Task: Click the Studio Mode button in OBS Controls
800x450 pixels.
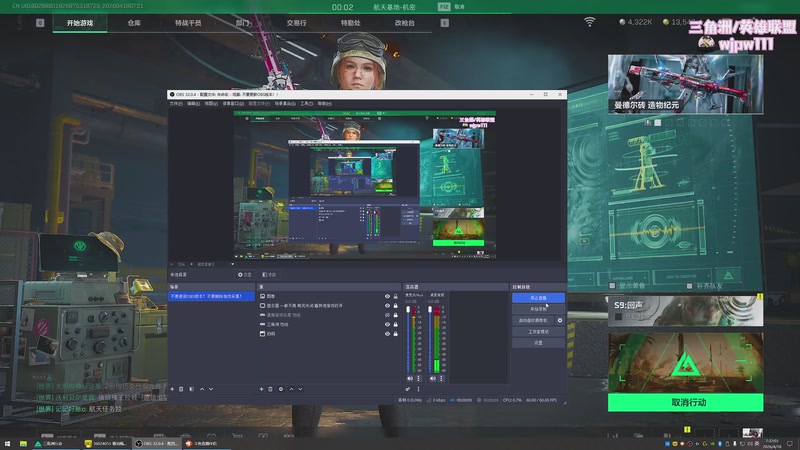Action: coord(538,332)
